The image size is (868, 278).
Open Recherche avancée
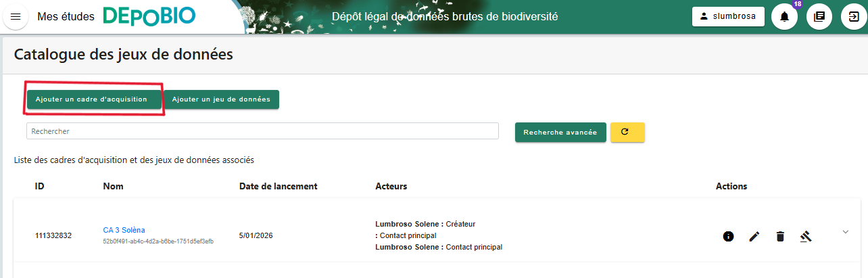click(x=560, y=133)
